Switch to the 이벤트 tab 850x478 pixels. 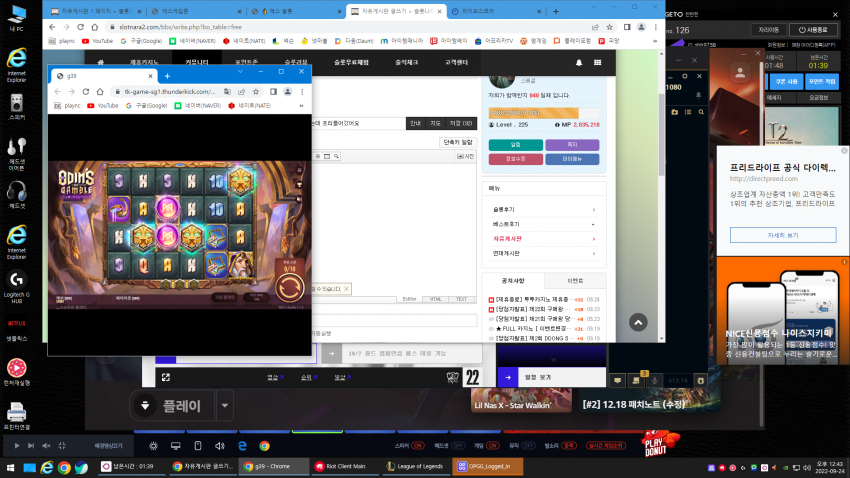point(575,281)
